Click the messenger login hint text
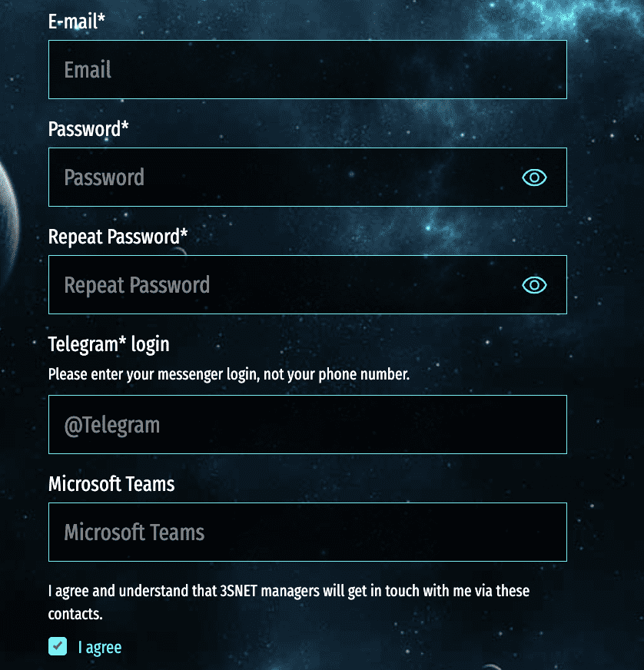The image size is (644, 670). click(x=228, y=374)
